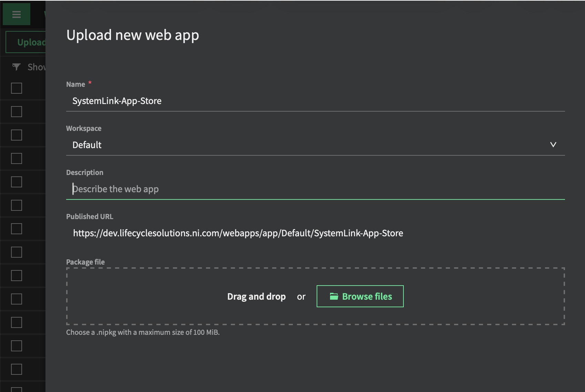Image resolution: width=585 pixels, height=392 pixels.
Task: Focus the Describe the web app field
Action: pos(315,189)
